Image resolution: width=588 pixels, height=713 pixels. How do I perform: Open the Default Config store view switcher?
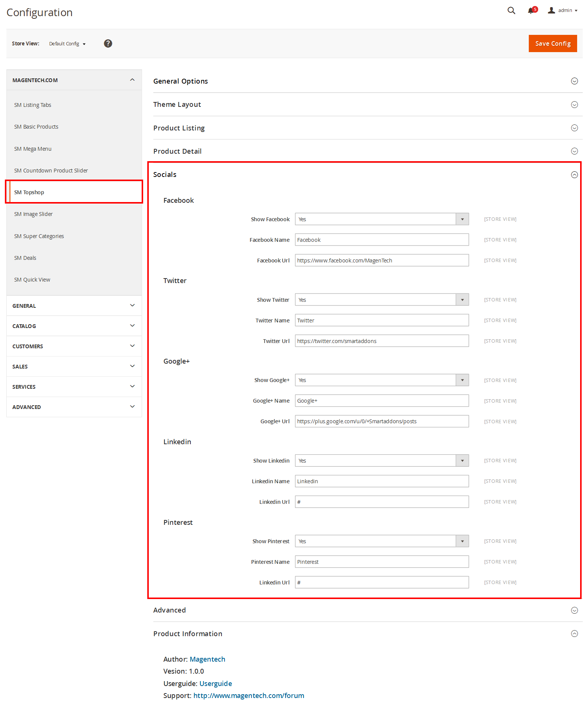click(67, 44)
